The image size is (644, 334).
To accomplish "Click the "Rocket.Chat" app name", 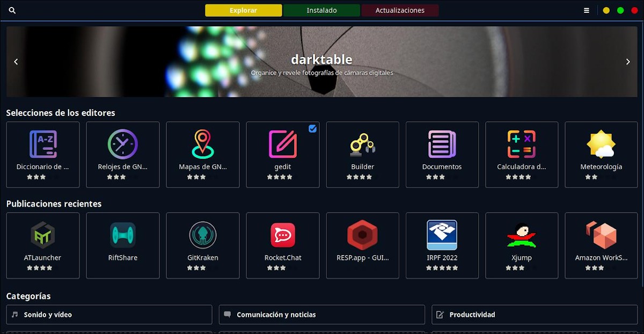I will click(283, 258).
